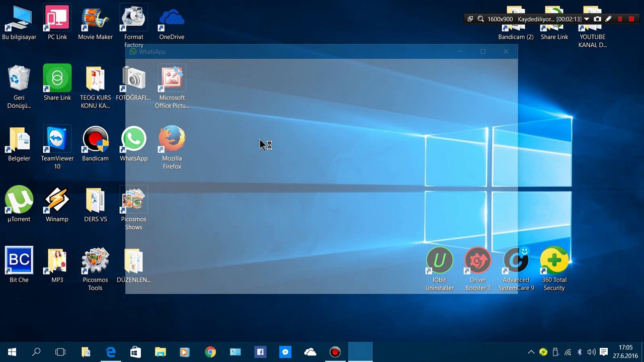Open the 360 Security tray icon
Viewport: 644px width, 362px height.
click(543, 352)
